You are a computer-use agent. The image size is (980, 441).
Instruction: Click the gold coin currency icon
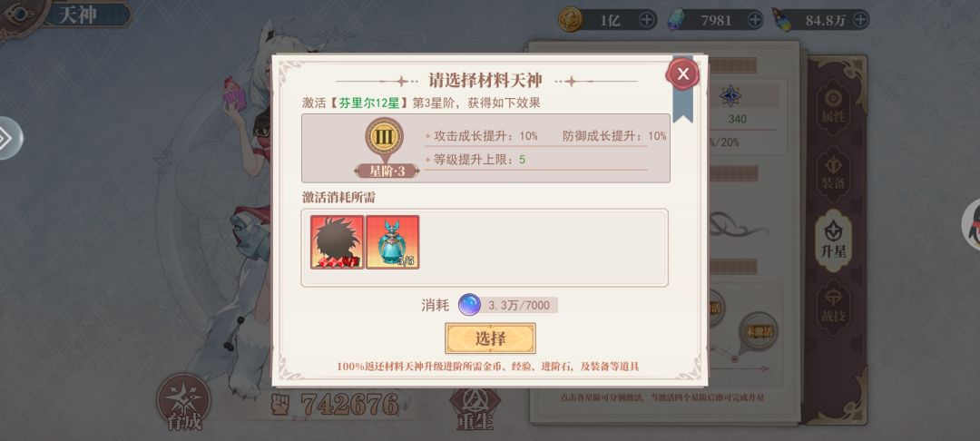[x=570, y=19]
